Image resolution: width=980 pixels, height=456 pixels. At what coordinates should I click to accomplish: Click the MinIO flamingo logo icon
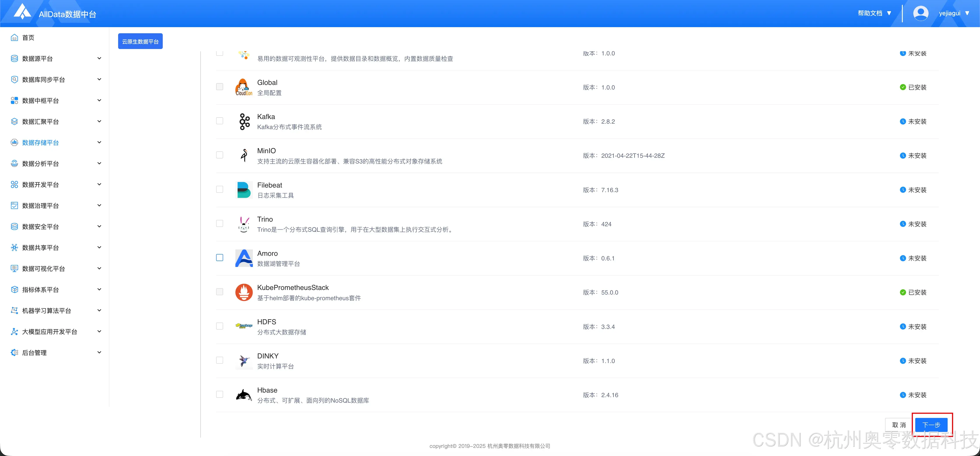point(244,155)
